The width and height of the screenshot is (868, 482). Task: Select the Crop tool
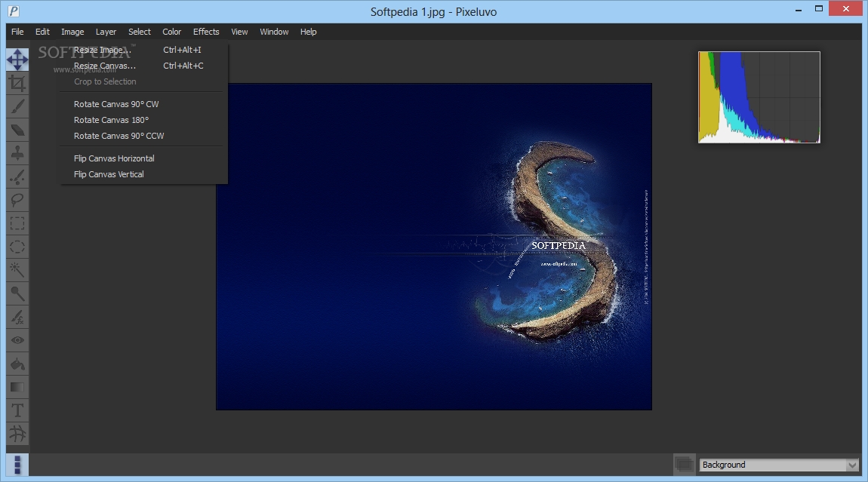pyautogui.click(x=17, y=83)
